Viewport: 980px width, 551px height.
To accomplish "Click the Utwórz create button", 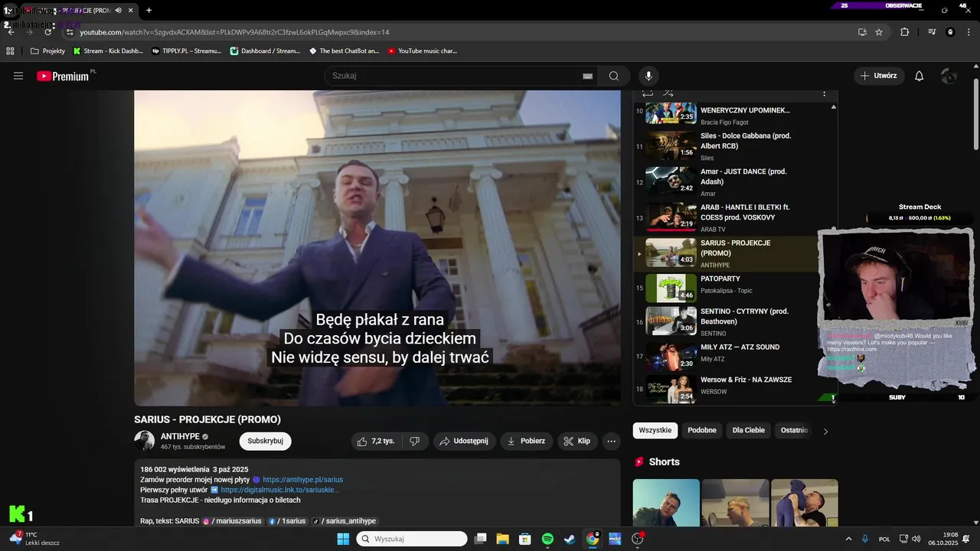I will click(879, 76).
